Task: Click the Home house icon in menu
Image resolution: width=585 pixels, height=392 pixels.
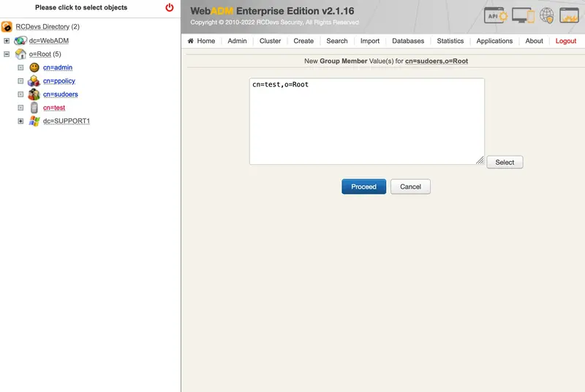Action: (191, 41)
